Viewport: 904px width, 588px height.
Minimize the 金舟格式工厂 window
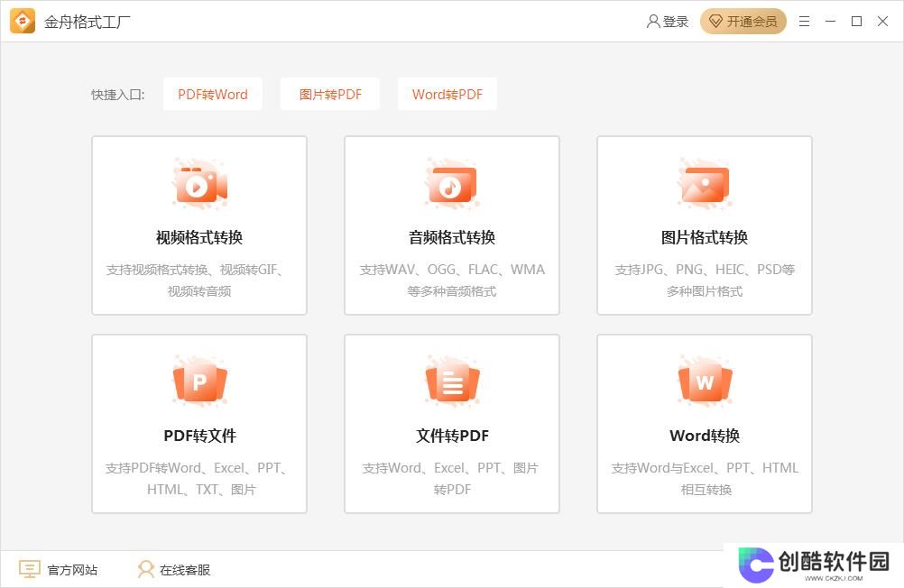coord(830,22)
